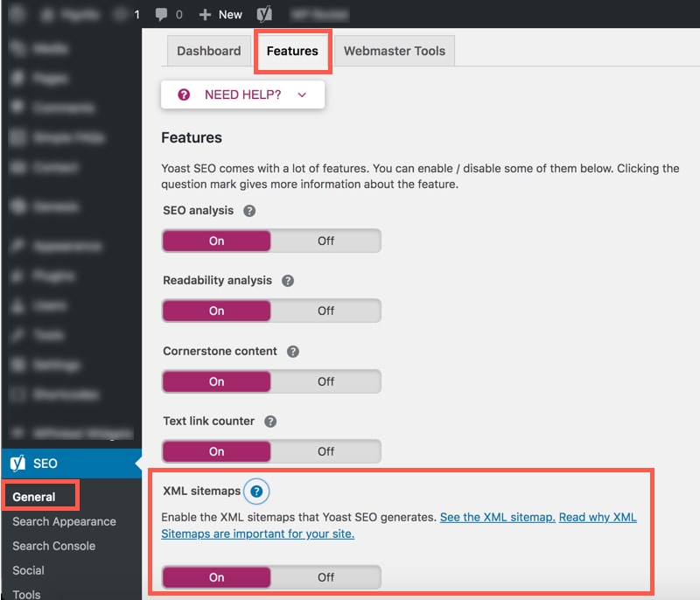This screenshot has width=700, height=600.
Task: Switch XML sitemaps to Off
Action: point(325,577)
